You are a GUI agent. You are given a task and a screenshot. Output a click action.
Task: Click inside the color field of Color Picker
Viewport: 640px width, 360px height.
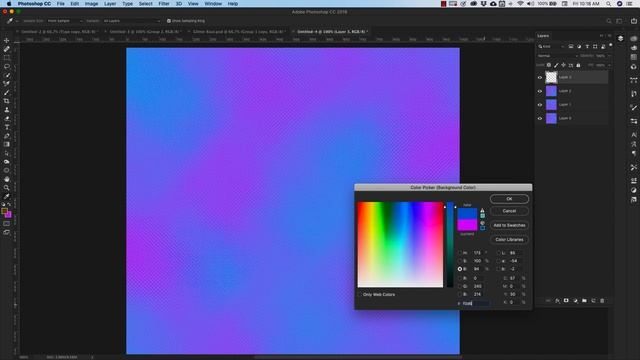point(400,244)
